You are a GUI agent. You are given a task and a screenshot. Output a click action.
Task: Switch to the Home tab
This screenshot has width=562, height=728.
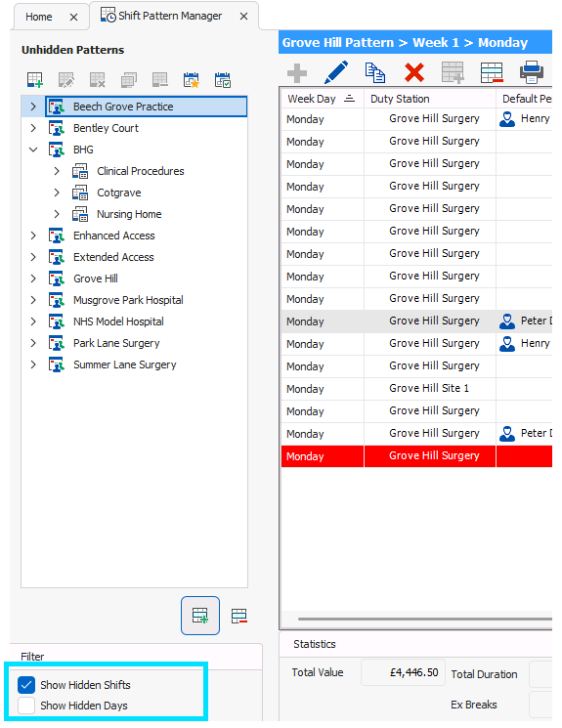tap(38, 18)
